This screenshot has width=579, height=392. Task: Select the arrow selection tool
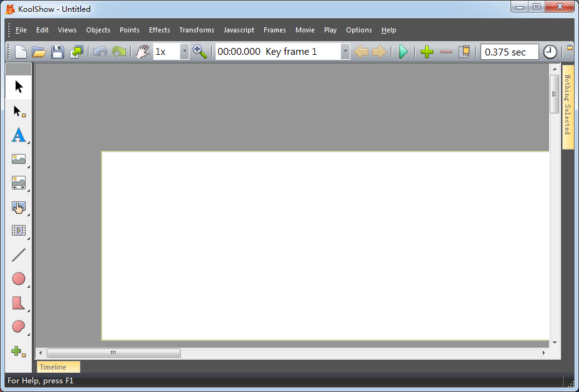point(19,87)
